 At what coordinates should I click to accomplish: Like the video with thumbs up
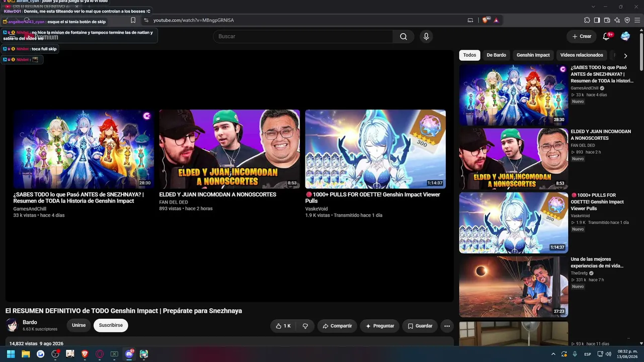[x=283, y=326]
